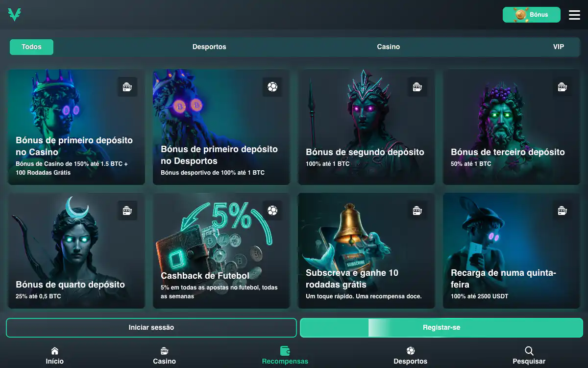Click '25% até 0,5 BTC' text
This screenshot has width=588, height=368.
tap(38, 296)
